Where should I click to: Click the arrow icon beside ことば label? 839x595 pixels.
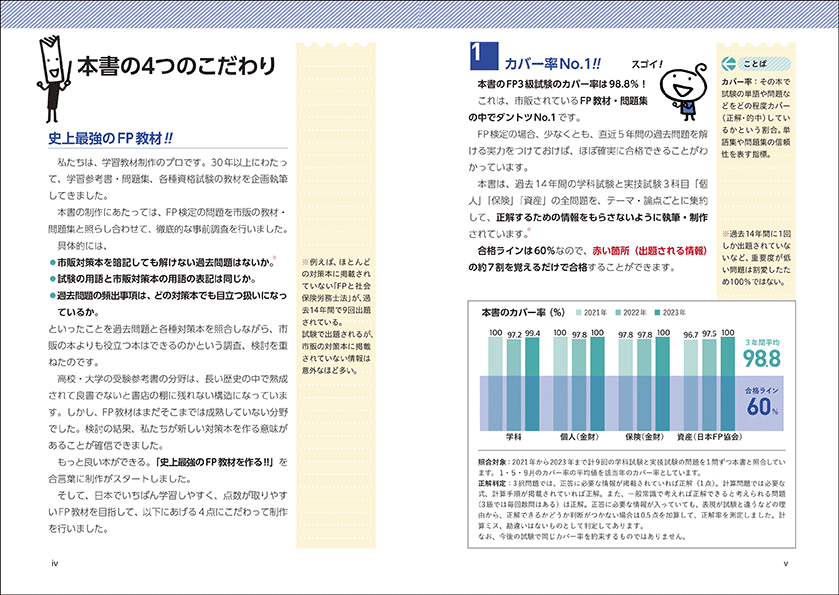pos(728,64)
